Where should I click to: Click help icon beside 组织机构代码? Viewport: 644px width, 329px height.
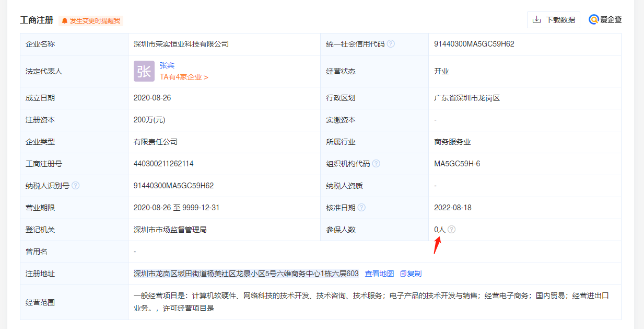point(376,164)
